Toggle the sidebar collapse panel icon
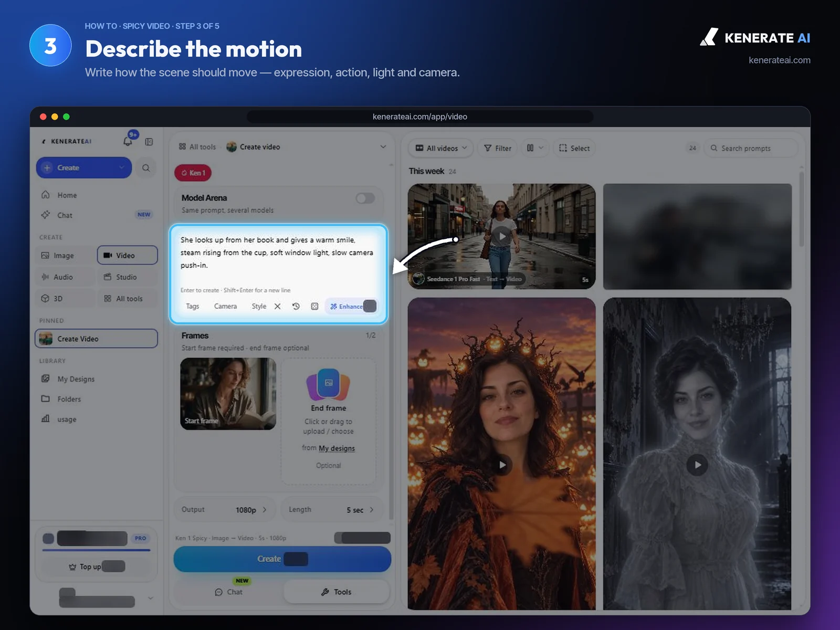The height and width of the screenshot is (630, 840). click(149, 142)
